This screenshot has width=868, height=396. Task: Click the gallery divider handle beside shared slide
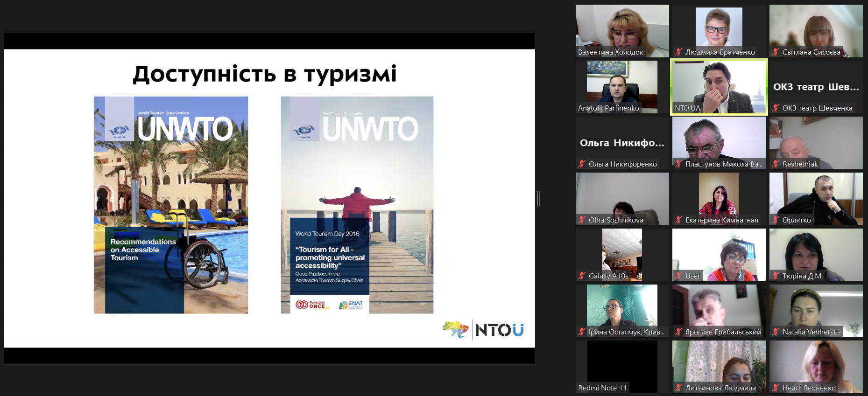538,199
